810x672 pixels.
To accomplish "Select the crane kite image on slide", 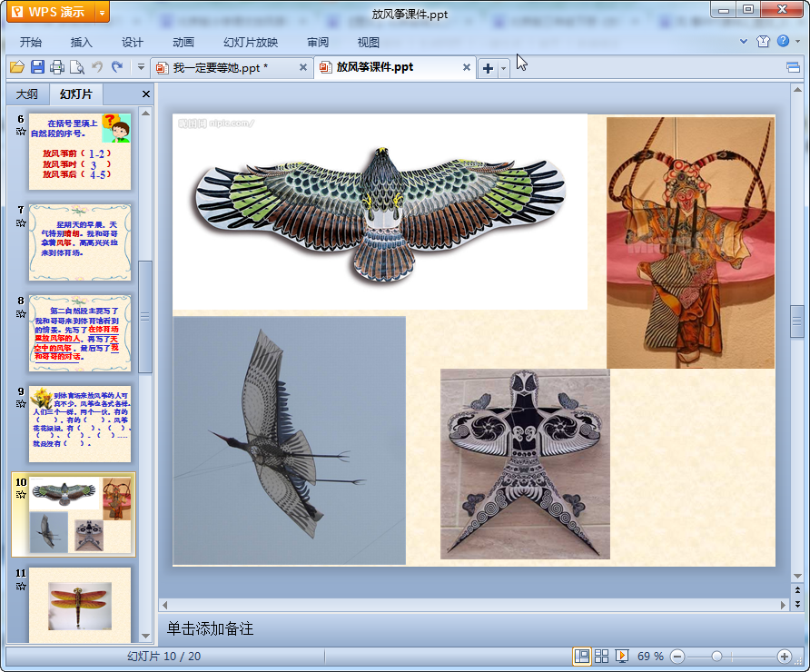I will (290, 440).
